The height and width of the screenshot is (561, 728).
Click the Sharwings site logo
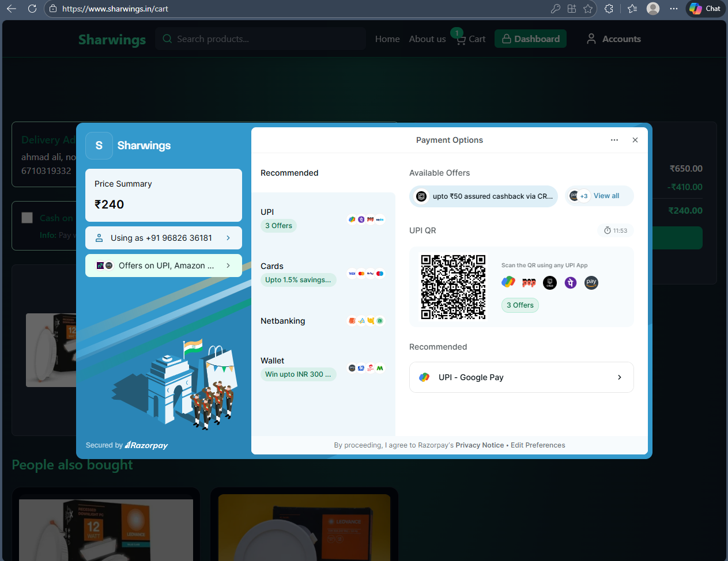112,39
